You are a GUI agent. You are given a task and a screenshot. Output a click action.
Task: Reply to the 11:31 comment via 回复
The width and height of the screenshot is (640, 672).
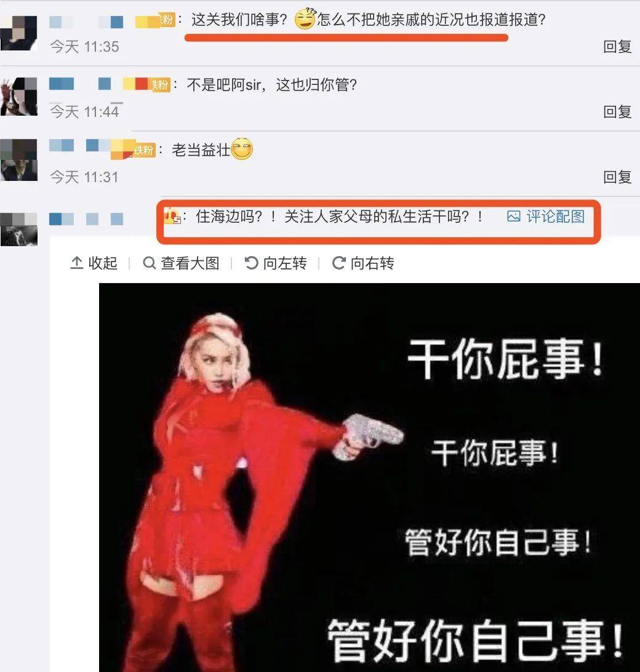(x=617, y=177)
